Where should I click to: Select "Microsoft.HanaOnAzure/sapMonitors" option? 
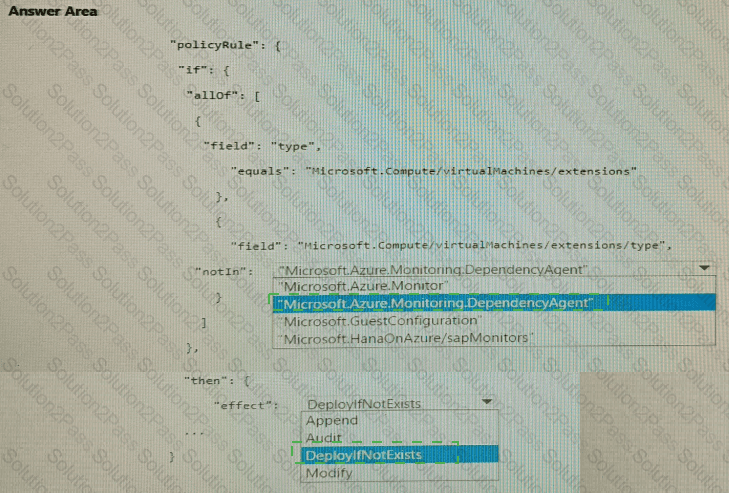click(494, 338)
